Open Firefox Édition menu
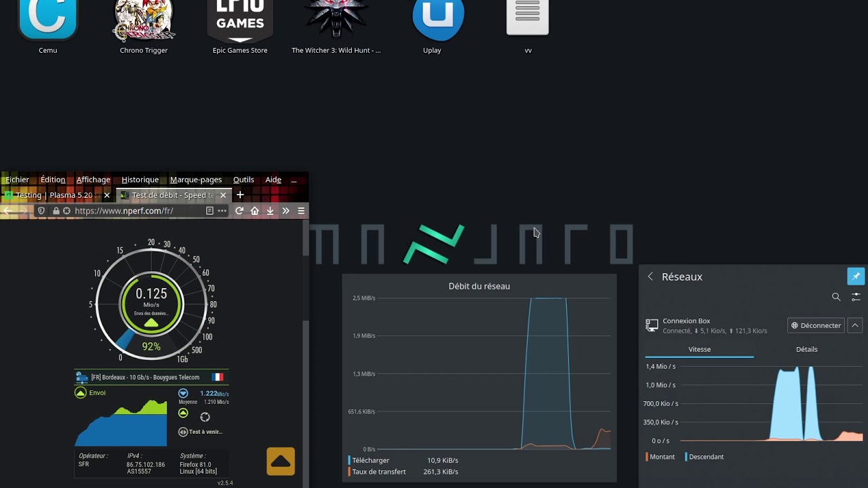This screenshot has width=868, height=488. point(53,180)
